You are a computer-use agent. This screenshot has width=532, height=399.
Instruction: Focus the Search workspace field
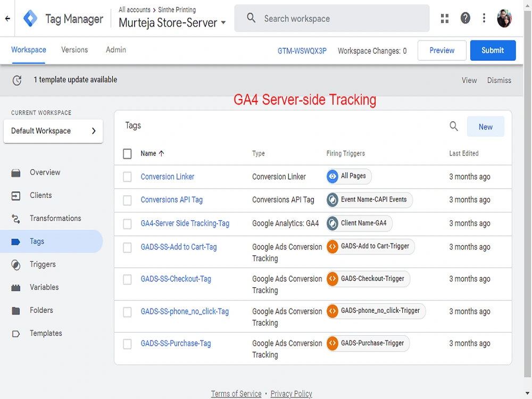pyautogui.click(x=332, y=18)
